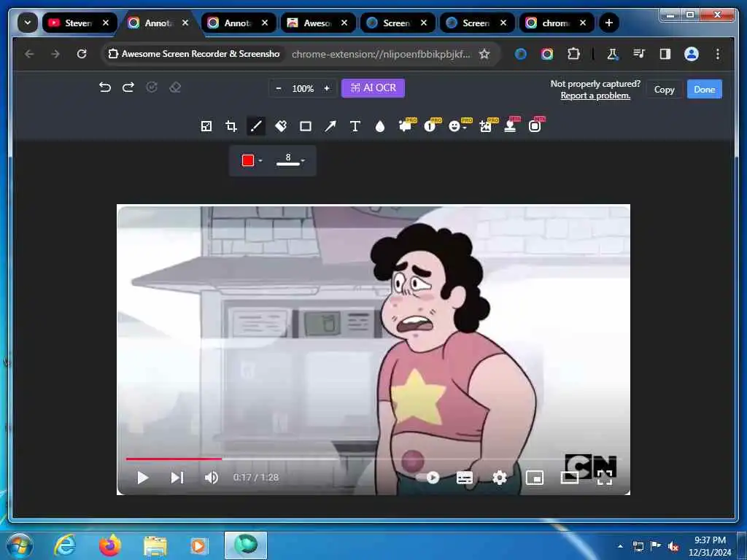Viewport: 747px width, 560px height.
Task: Click the reset changes circular icon
Action: coord(152,87)
